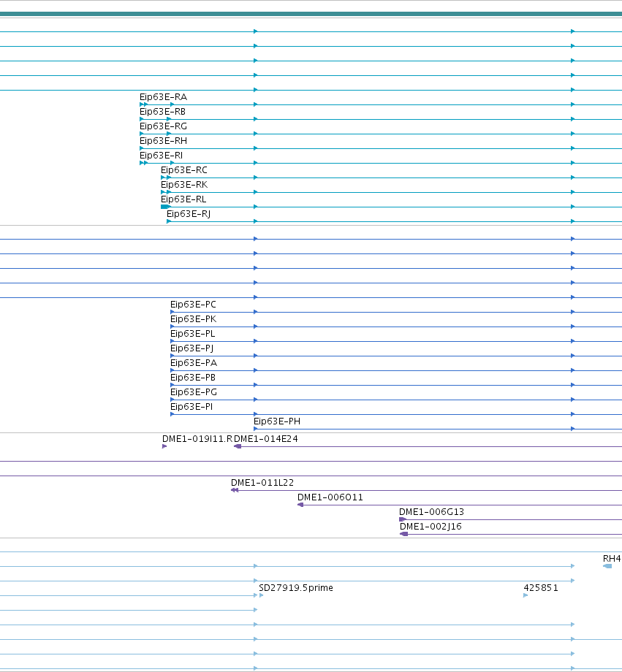
Task: Select the double arrowhead under DME1-011L22
Action: coord(235,490)
